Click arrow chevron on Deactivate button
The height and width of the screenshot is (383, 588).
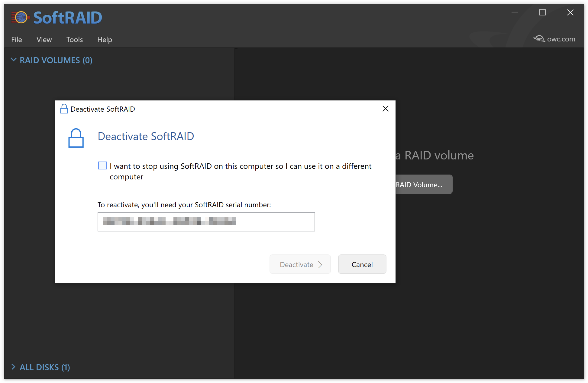tap(320, 265)
